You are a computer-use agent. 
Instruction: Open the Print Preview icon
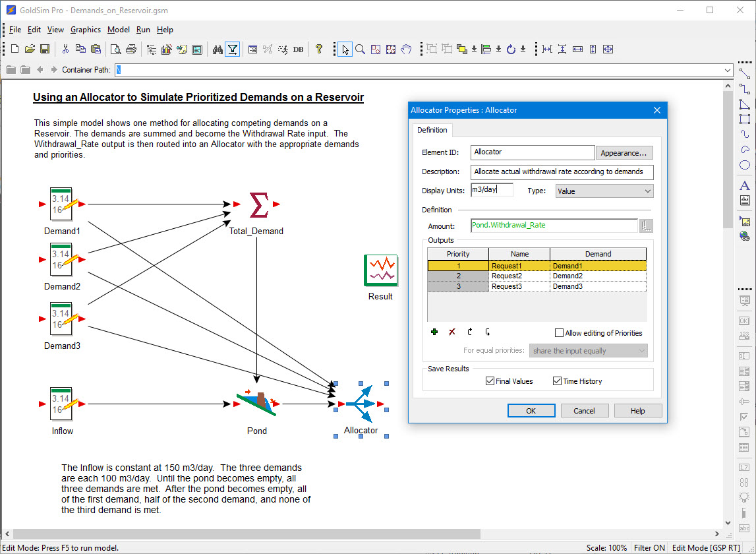[x=116, y=49]
